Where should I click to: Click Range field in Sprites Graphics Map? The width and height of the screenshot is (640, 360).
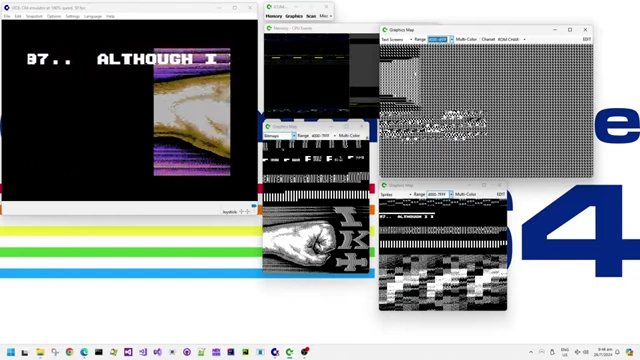click(437, 195)
